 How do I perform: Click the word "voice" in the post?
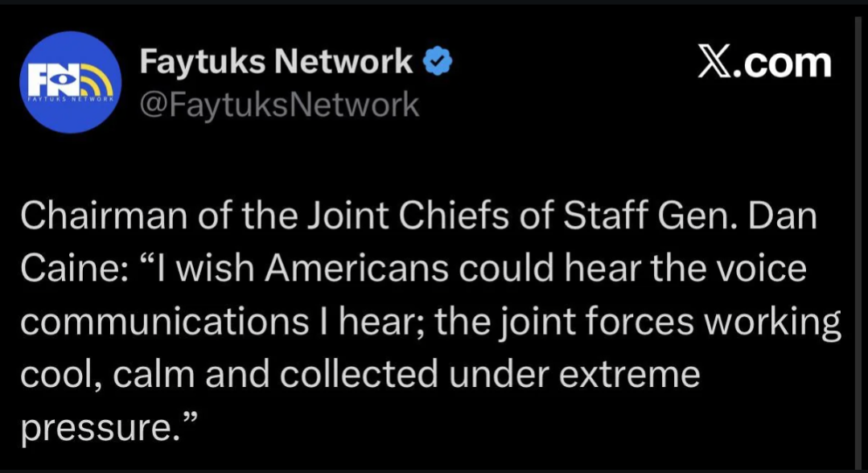(x=760, y=269)
